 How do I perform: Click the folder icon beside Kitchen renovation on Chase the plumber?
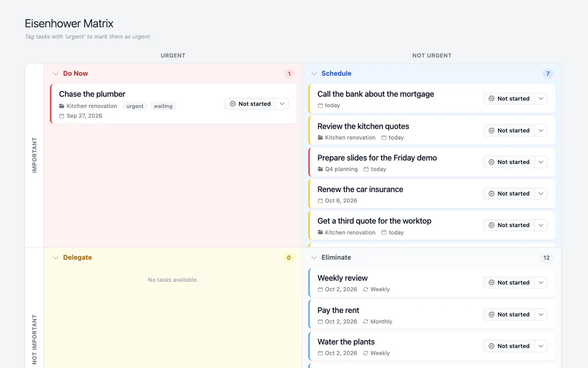click(x=61, y=106)
